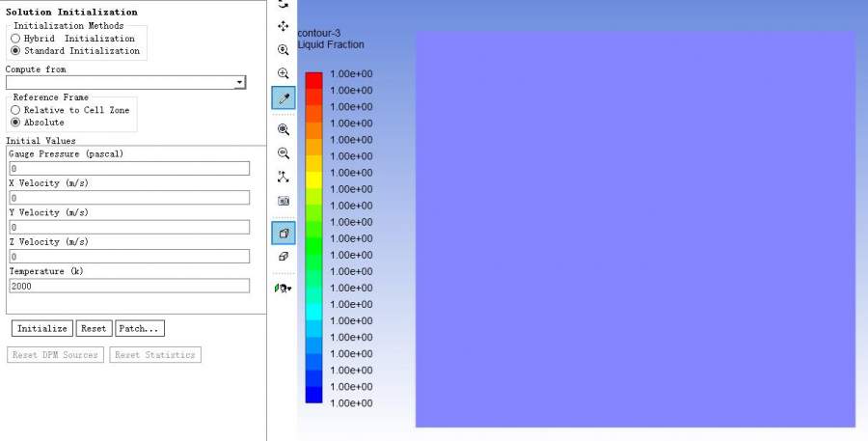Click the Gauge Pressure input field
This screenshot has width=868, height=441.
tap(129, 169)
